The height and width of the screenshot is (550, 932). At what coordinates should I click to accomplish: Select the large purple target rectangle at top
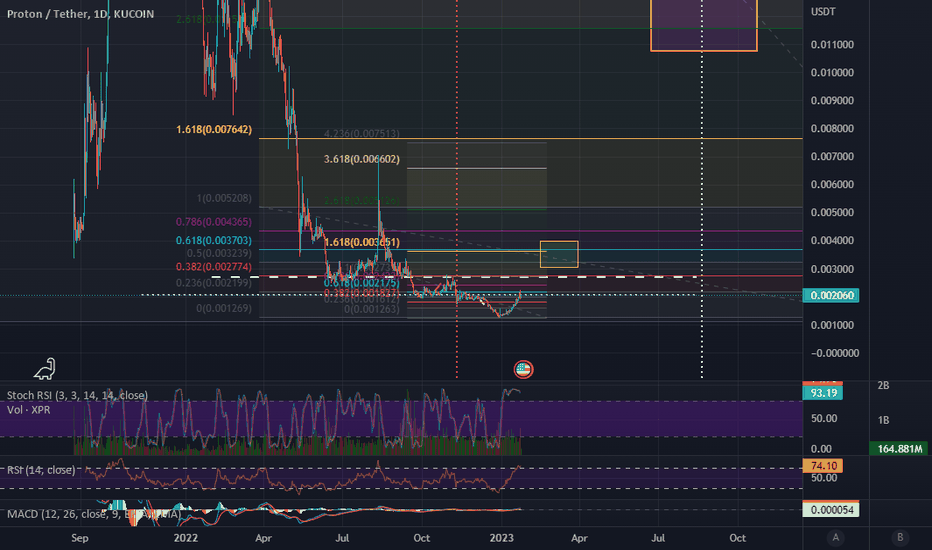tap(704, 26)
